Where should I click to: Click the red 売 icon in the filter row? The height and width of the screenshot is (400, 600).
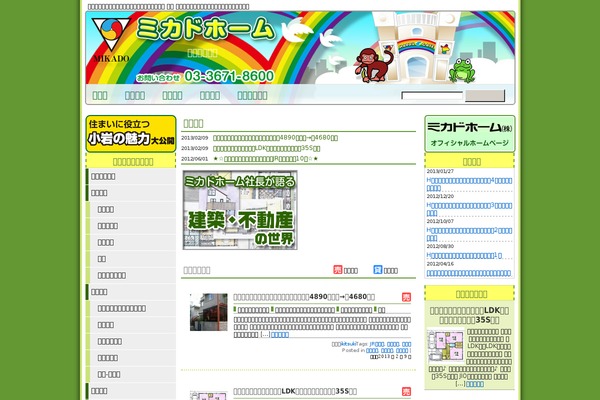point(338,270)
